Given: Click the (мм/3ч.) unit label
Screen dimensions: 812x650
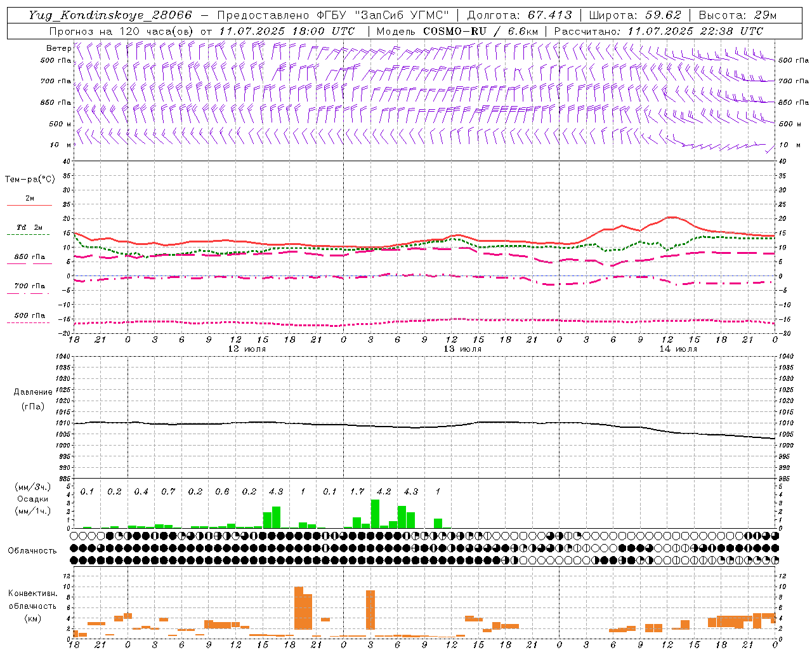Looking at the screenshot, I should (32, 487).
